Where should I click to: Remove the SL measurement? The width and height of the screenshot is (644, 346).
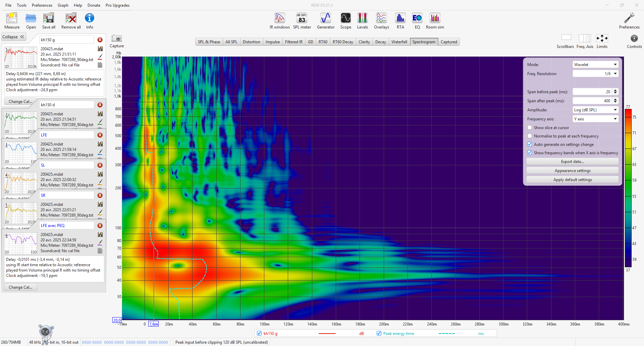tap(100, 165)
